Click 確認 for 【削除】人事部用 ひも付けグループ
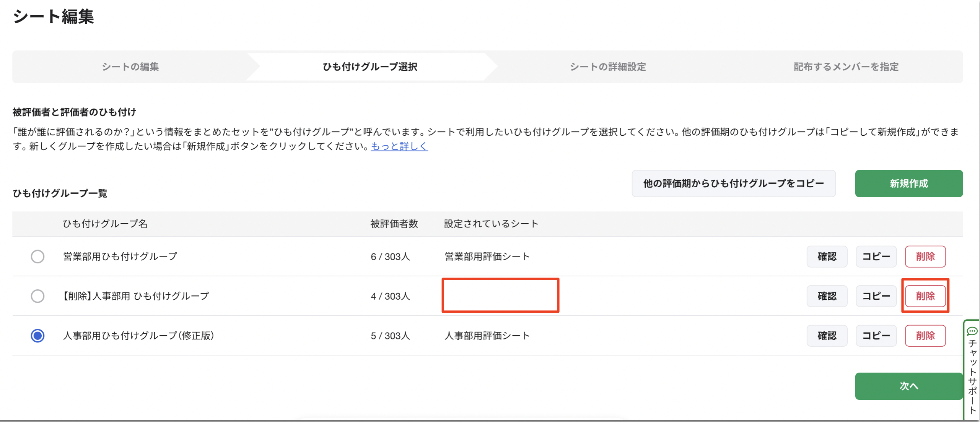The image size is (980, 422). (827, 296)
